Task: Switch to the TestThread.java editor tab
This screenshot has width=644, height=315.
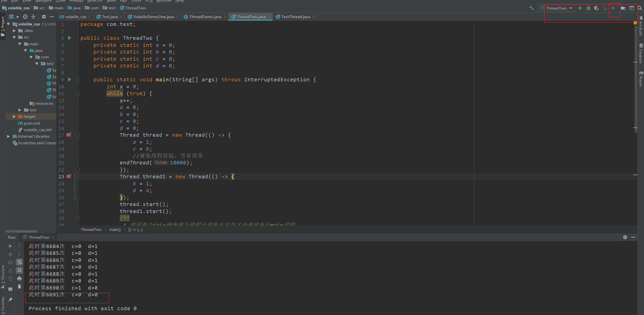Action: coord(295,17)
